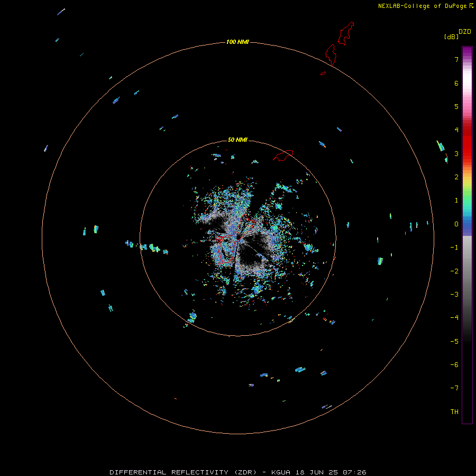
Task: Click the 2 value on the color scale
Action: pos(456,177)
